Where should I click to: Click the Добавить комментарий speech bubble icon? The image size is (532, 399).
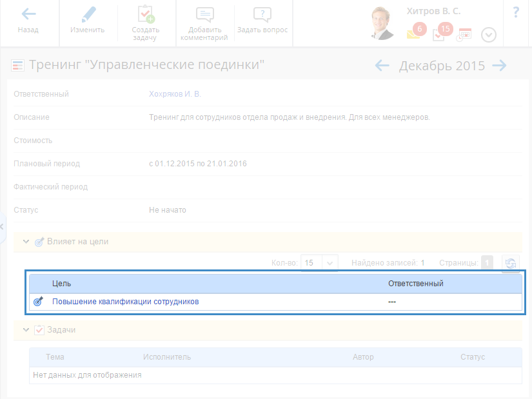point(204,15)
